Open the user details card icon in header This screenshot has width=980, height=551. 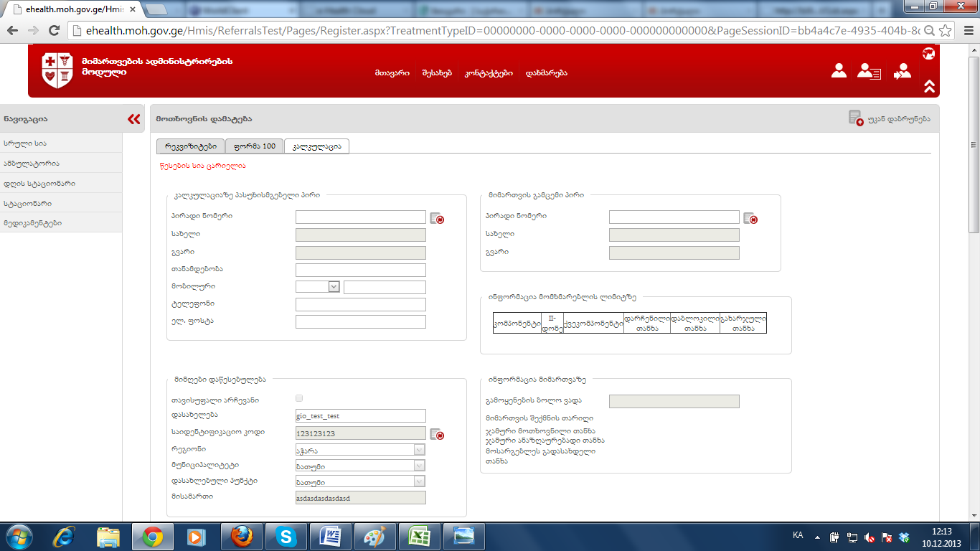(x=869, y=71)
